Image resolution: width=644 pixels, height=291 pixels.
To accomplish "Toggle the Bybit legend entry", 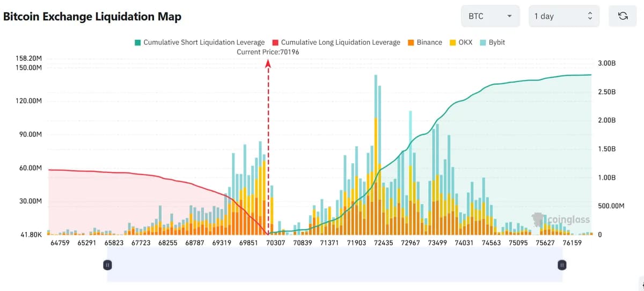I will click(492, 42).
